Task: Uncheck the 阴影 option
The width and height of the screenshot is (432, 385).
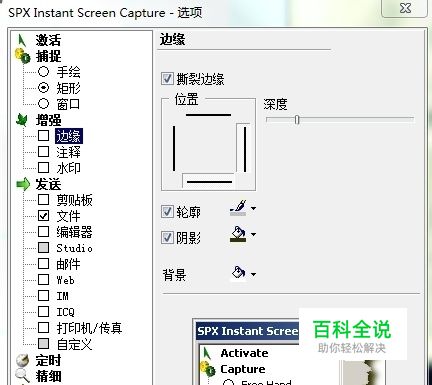Action: point(167,237)
